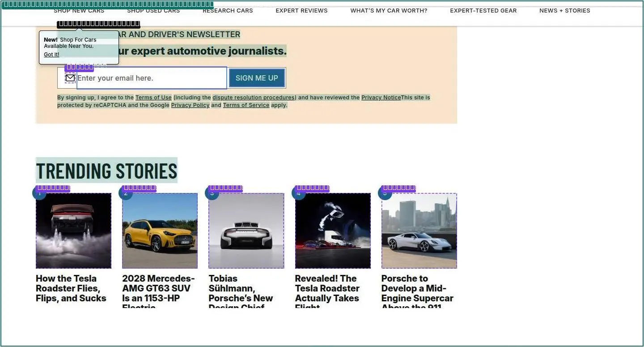
Task: Open Expert-Tested Gear in the navigation
Action: tap(483, 10)
